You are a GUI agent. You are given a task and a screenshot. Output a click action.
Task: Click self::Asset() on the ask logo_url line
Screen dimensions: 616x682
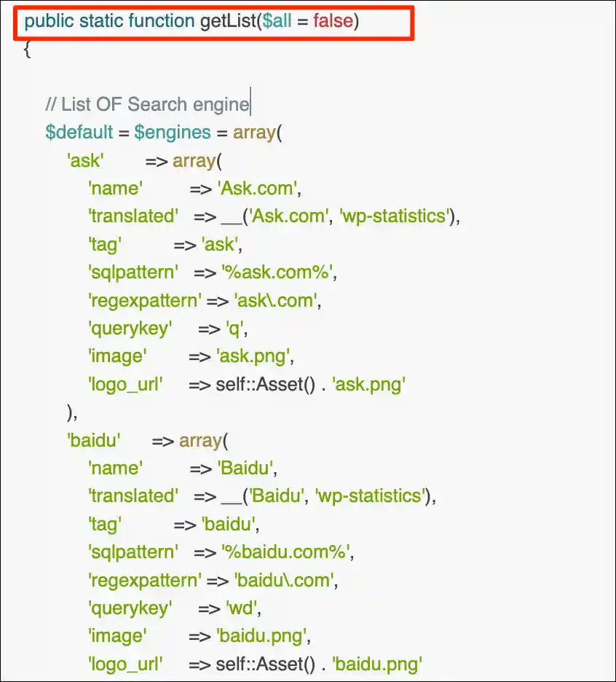(x=265, y=385)
